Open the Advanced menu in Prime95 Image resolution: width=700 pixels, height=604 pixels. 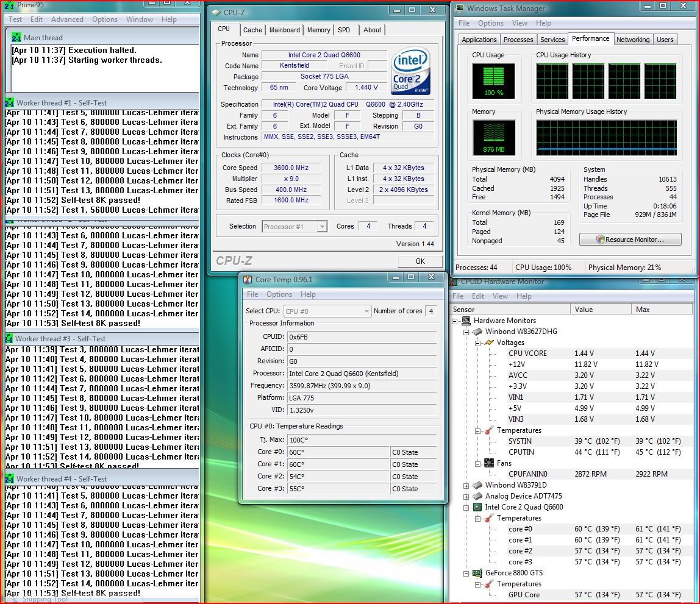point(67,19)
